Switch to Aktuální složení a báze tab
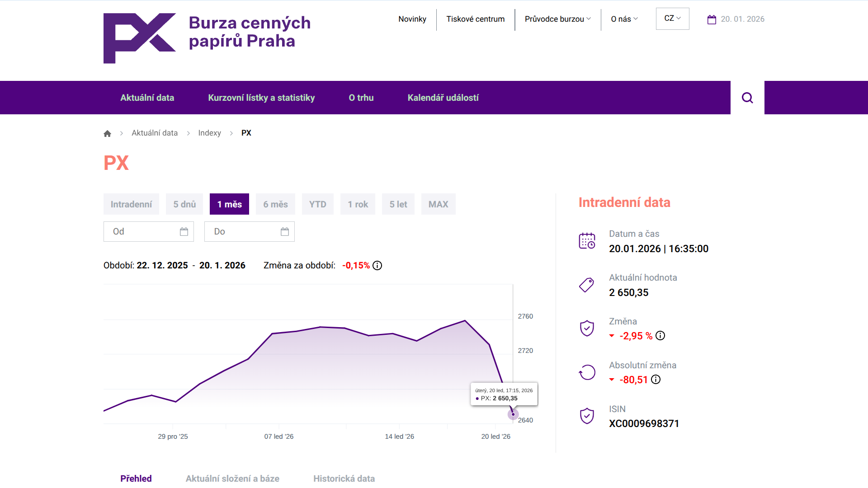This screenshot has height=488, width=868. click(x=232, y=479)
